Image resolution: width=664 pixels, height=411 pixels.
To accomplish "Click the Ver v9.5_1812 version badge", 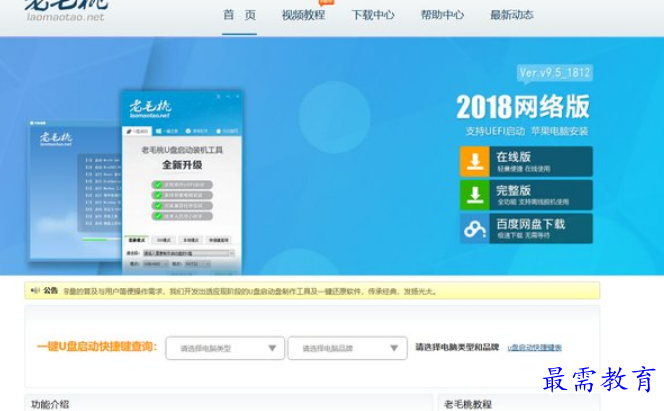I will [555, 73].
